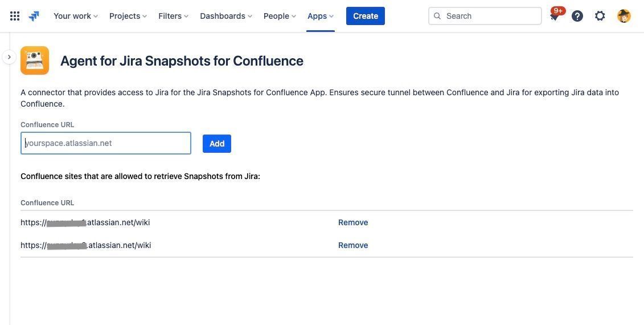The image size is (644, 325).
Task: Expand the sidebar with the arrow button
Action: coord(9,57)
